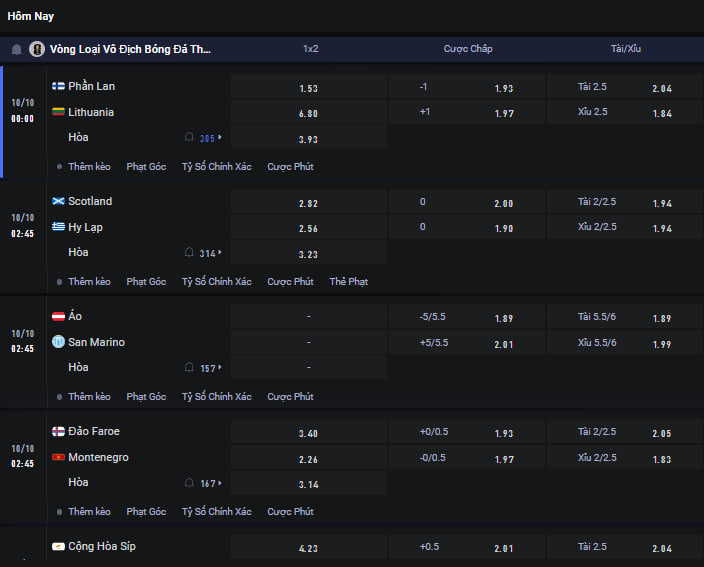Expand 314 more markets for Scotland match
The width and height of the screenshot is (704, 567).
[x=210, y=253]
